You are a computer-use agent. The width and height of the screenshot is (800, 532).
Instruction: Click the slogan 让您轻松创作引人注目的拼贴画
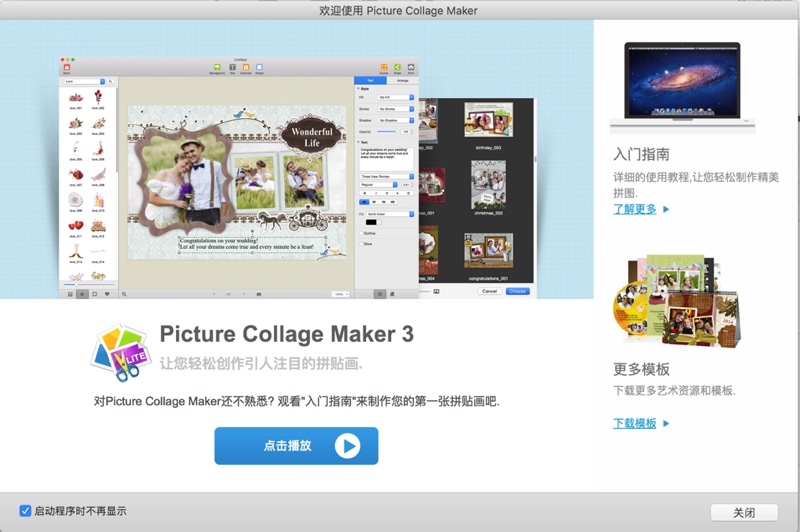pyautogui.click(x=261, y=364)
